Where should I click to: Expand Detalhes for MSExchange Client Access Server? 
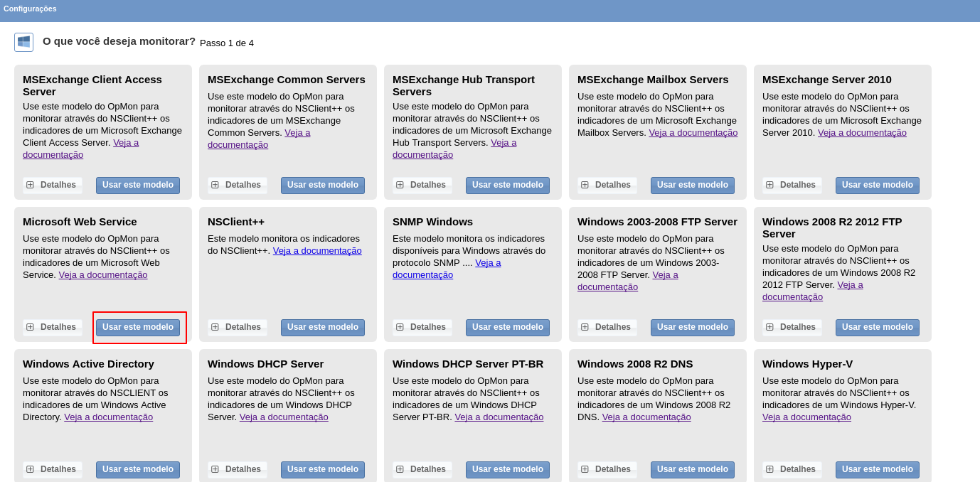(52, 185)
